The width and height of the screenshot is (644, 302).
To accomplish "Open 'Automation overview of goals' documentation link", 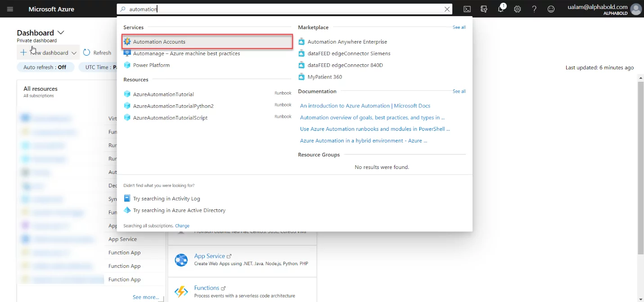I will (x=372, y=117).
